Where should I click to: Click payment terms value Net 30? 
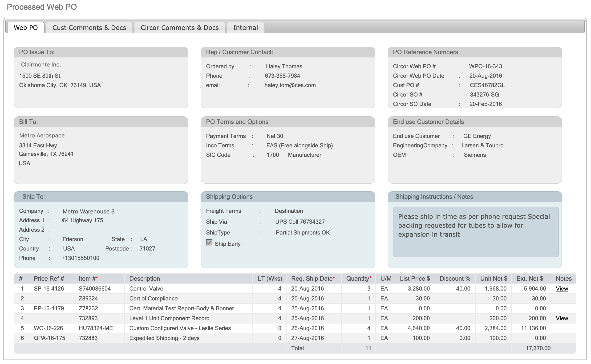(x=275, y=136)
